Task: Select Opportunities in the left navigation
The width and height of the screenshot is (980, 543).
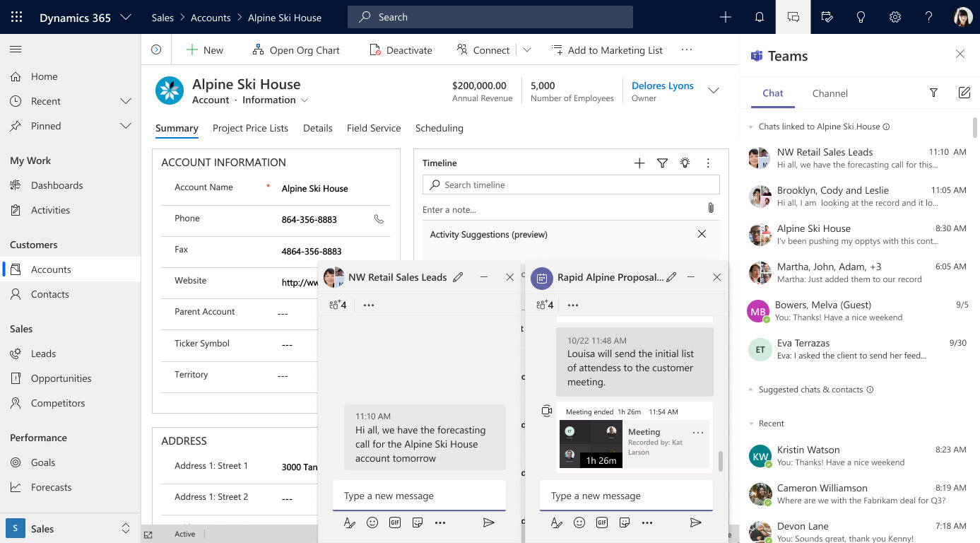Action: pos(61,378)
